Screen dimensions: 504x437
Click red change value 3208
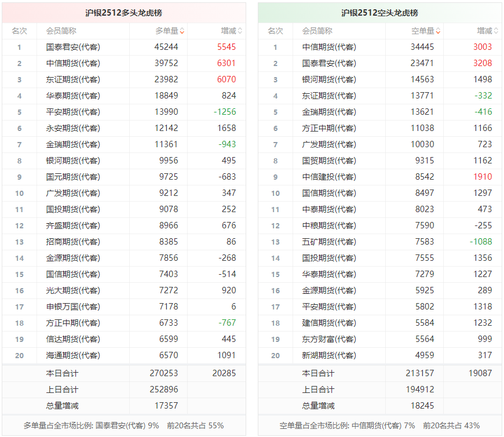(x=483, y=63)
